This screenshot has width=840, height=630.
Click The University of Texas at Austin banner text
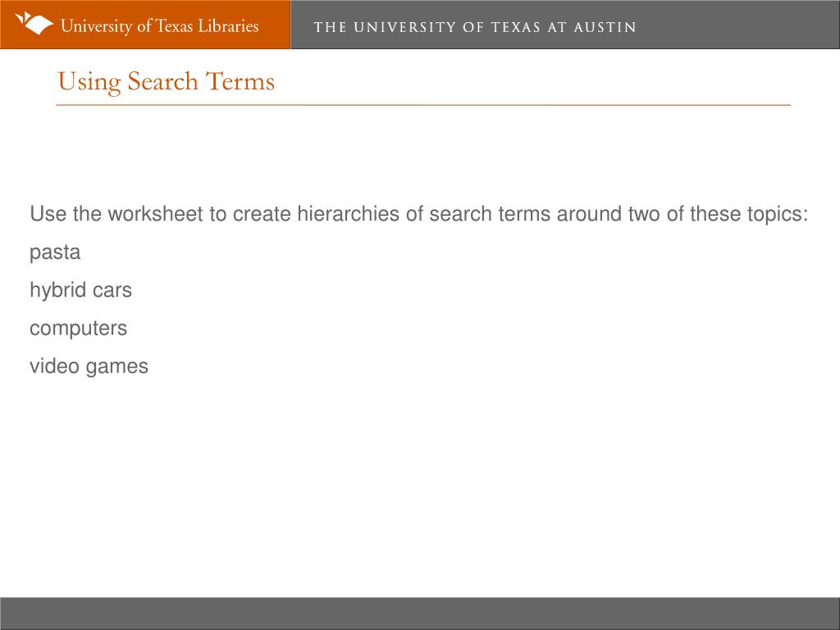coord(475,27)
